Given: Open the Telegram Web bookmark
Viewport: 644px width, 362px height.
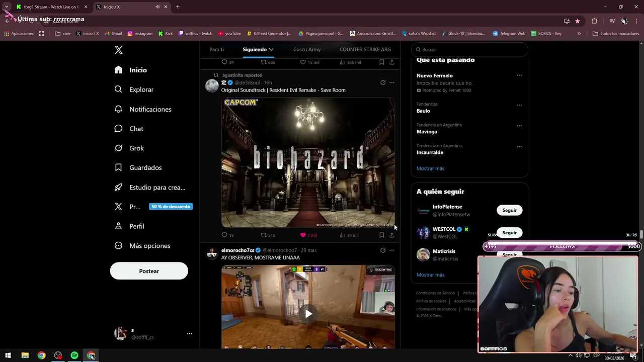Looking at the screenshot, I should coord(509,34).
